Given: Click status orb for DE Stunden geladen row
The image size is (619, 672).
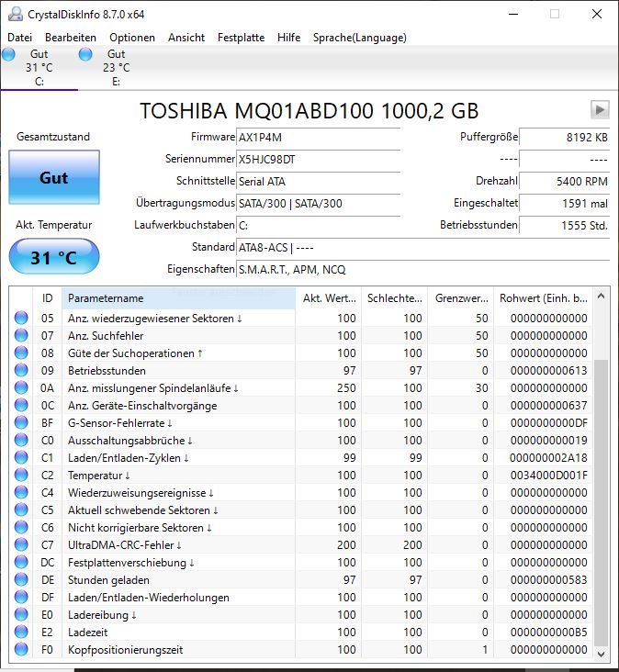Looking at the screenshot, I should [x=21, y=579].
